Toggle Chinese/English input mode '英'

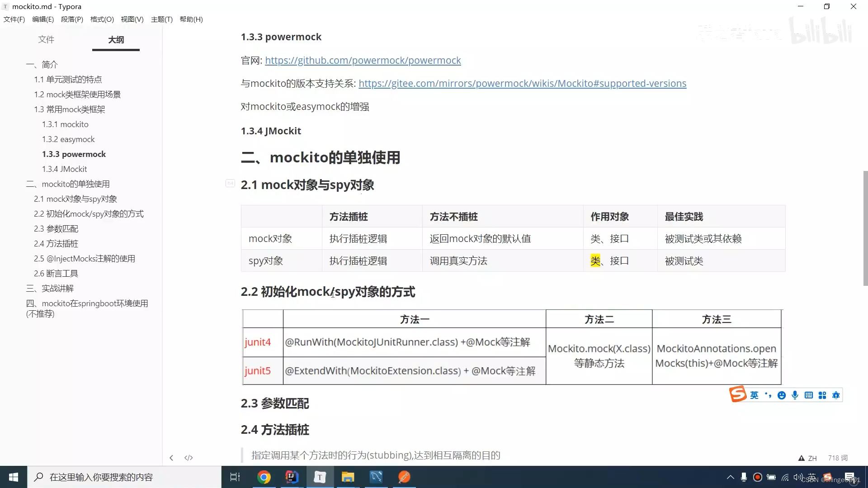pyautogui.click(x=754, y=395)
